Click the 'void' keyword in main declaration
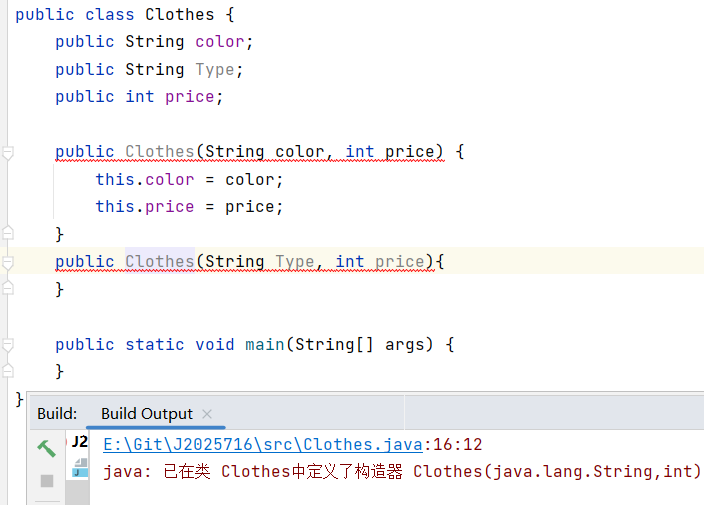704x505 pixels. click(215, 344)
